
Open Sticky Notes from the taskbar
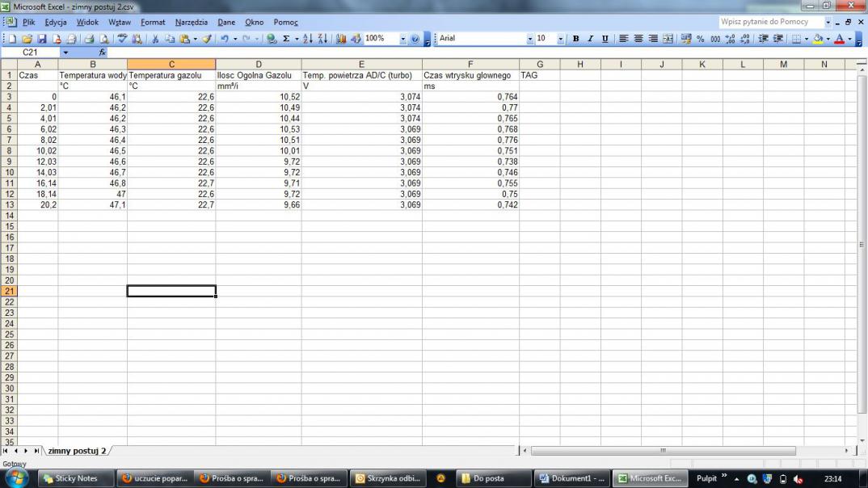tap(77, 478)
